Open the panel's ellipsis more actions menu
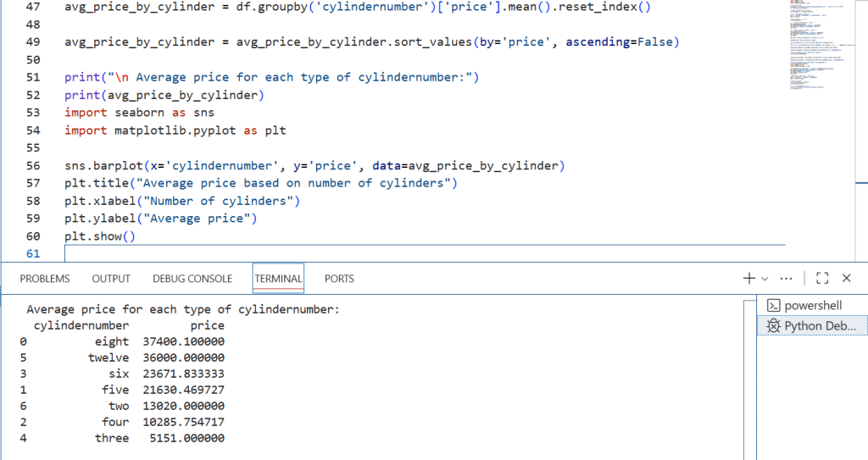This screenshot has height=460, width=868. (x=786, y=278)
